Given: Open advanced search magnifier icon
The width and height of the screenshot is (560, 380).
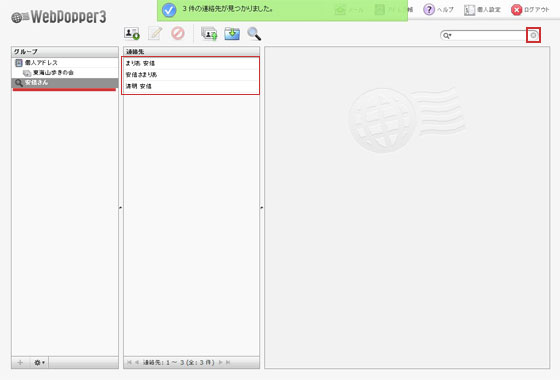Looking at the screenshot, I should [x=254, y=34].
